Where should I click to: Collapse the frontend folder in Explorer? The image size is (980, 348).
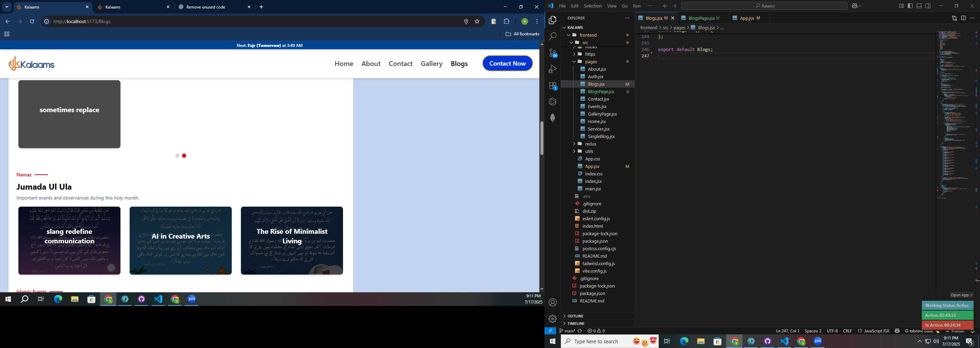pos(569,35)
